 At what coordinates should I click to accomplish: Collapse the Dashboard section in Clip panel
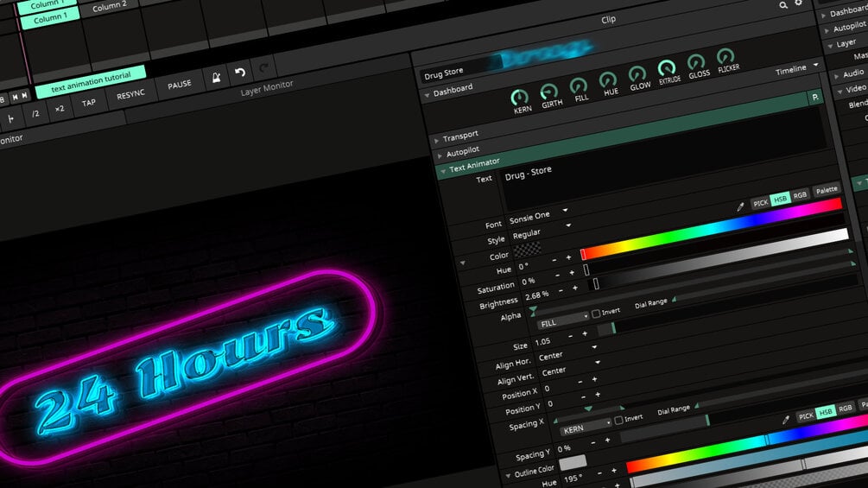coord(427,96)
